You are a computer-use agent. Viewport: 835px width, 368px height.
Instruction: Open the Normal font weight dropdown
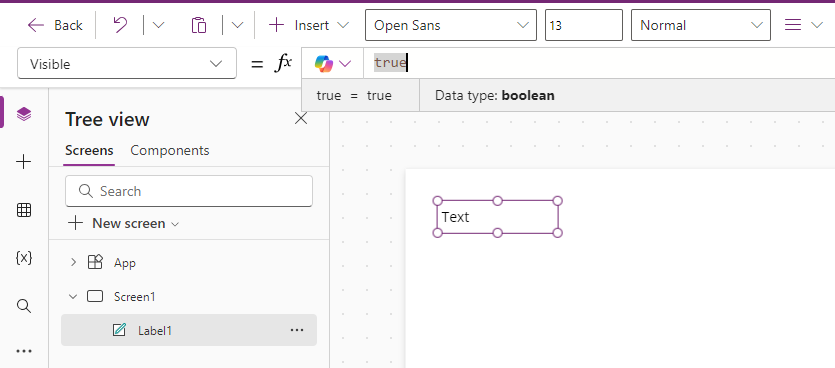click(x=701, y=25)
